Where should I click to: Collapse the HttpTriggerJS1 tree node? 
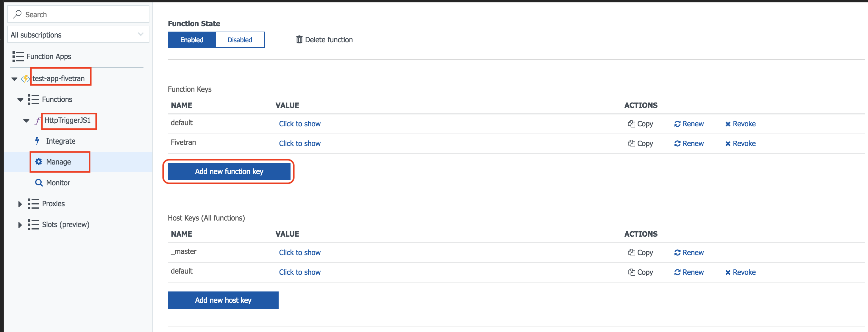(26, 121)
